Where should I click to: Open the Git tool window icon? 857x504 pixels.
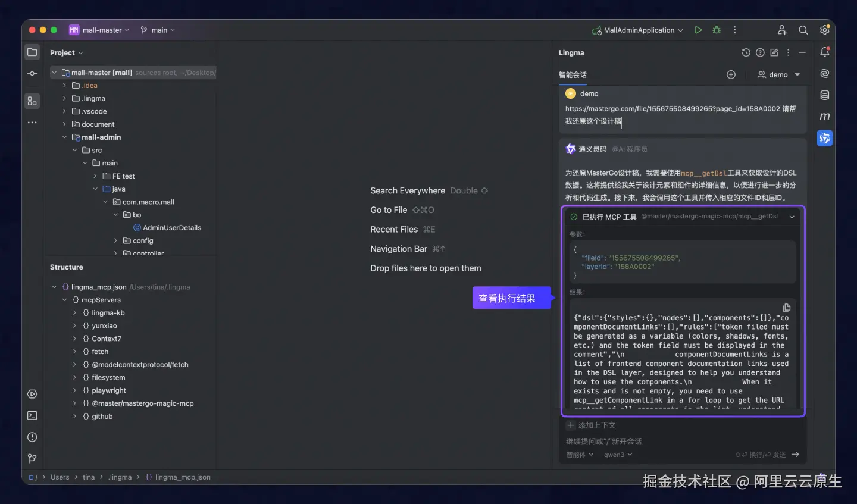32,458
